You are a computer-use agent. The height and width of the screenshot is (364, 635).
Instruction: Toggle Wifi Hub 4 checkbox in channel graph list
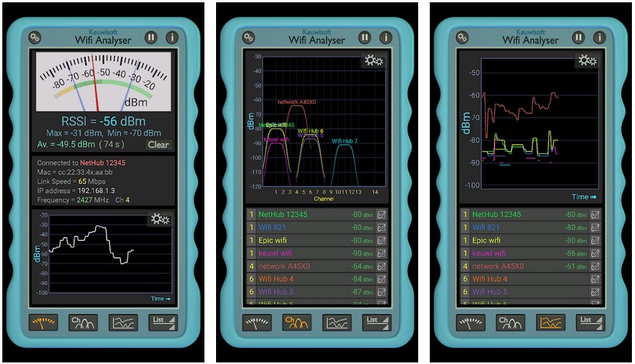pos(382,279)
